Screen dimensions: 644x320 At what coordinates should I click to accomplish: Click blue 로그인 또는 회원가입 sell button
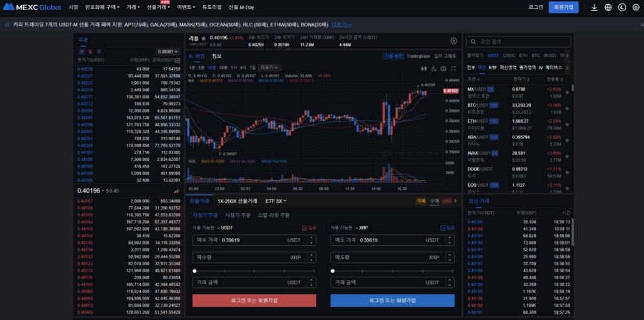point(392,301)
